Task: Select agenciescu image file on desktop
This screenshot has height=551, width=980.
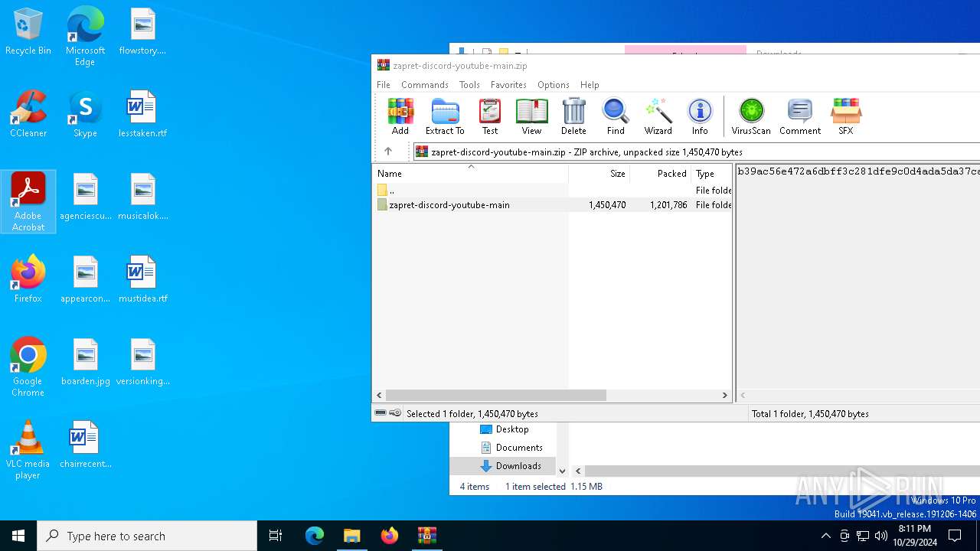Action: [x=86, y=197]
